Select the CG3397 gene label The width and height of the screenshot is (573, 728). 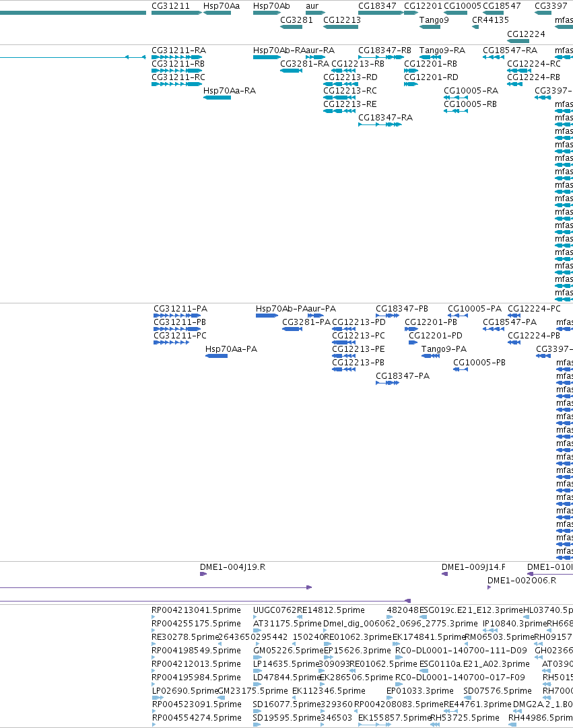[551, 6]
